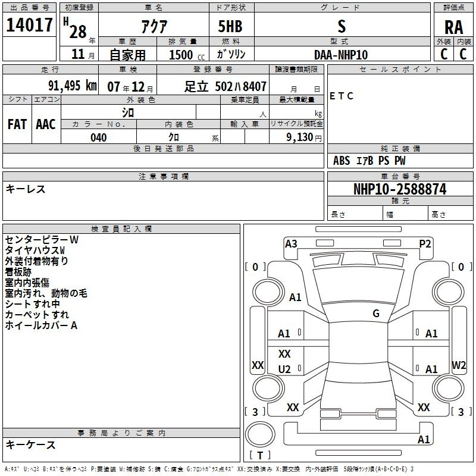476x476 pixels.
Task: Click the A3 mark at front bumper
Action: point(291,244)
